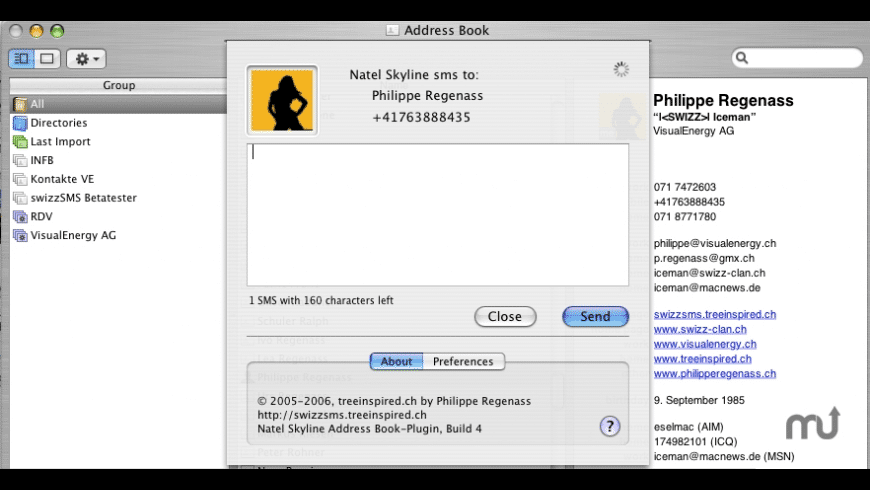Select the All group
The height and width of the screenshot is (490, 870).
(x=118, y=104)
